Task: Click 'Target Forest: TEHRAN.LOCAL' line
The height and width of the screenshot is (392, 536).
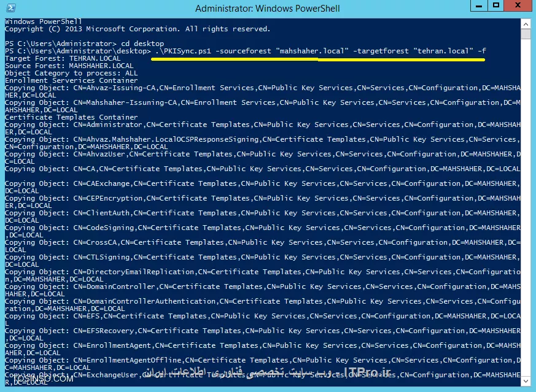Action: (x=63, y=58)
